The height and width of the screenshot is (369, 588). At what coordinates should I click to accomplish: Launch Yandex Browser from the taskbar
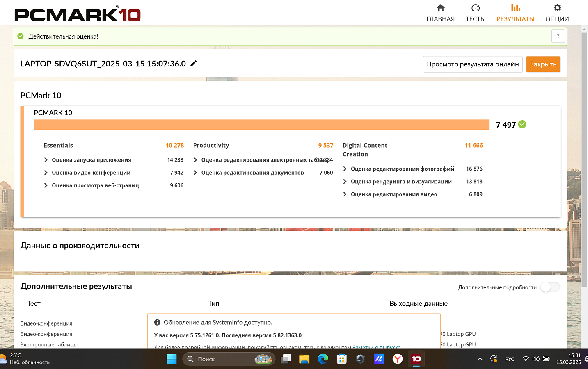(398, 359)
